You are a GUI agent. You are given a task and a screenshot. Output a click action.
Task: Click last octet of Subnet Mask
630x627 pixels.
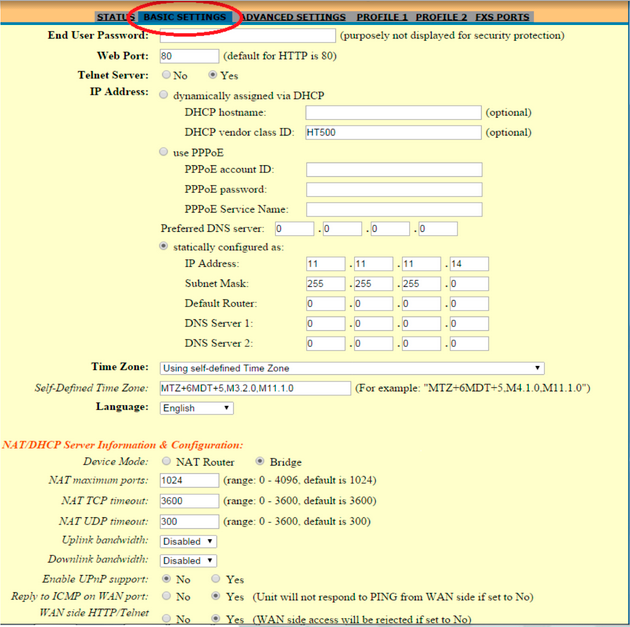click(x=469, y=284)
